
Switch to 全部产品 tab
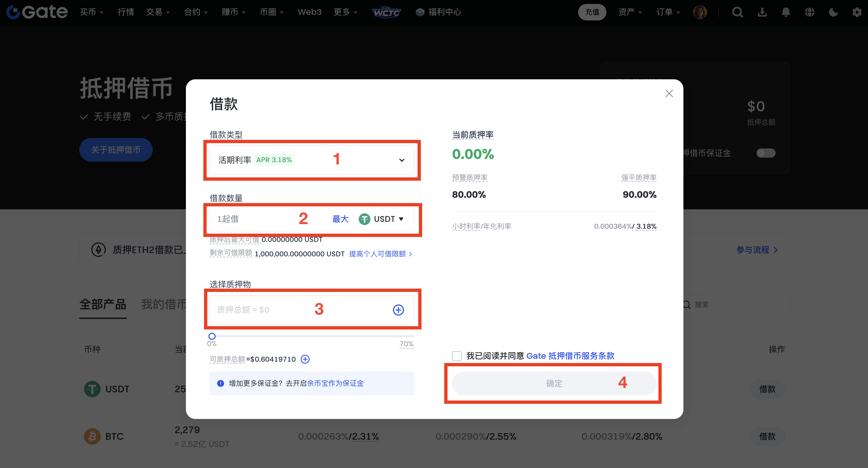103,304
